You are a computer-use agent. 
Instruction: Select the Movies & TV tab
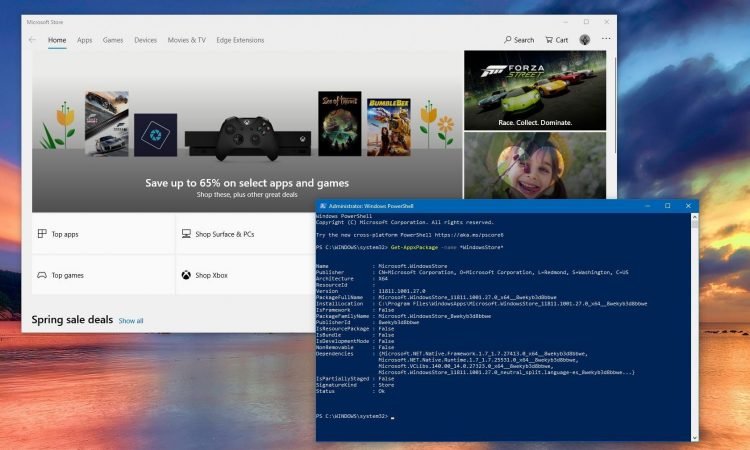(x=187, y=40)
